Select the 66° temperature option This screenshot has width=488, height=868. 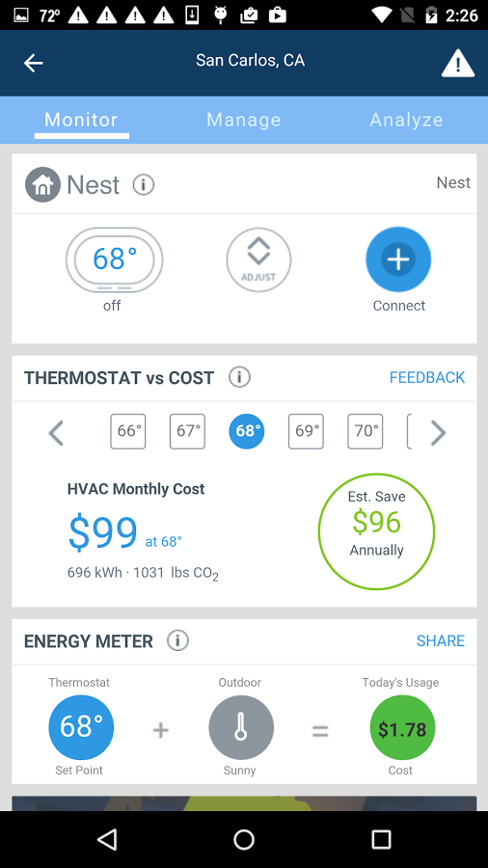(x=128, y=431)
